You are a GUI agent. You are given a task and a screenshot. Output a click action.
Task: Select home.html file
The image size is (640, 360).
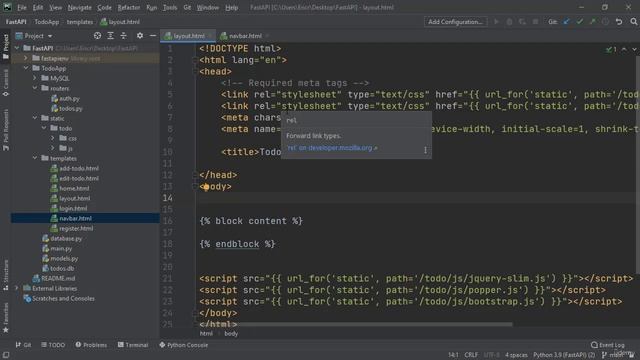pyautogui.click(x=69, y=188)
